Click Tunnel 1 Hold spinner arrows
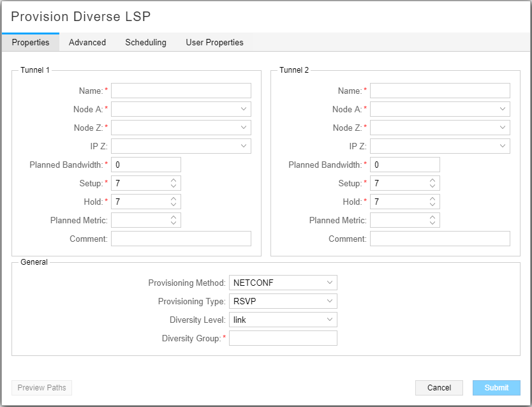This screenshot has height=407, width=532. coord(174,202)
